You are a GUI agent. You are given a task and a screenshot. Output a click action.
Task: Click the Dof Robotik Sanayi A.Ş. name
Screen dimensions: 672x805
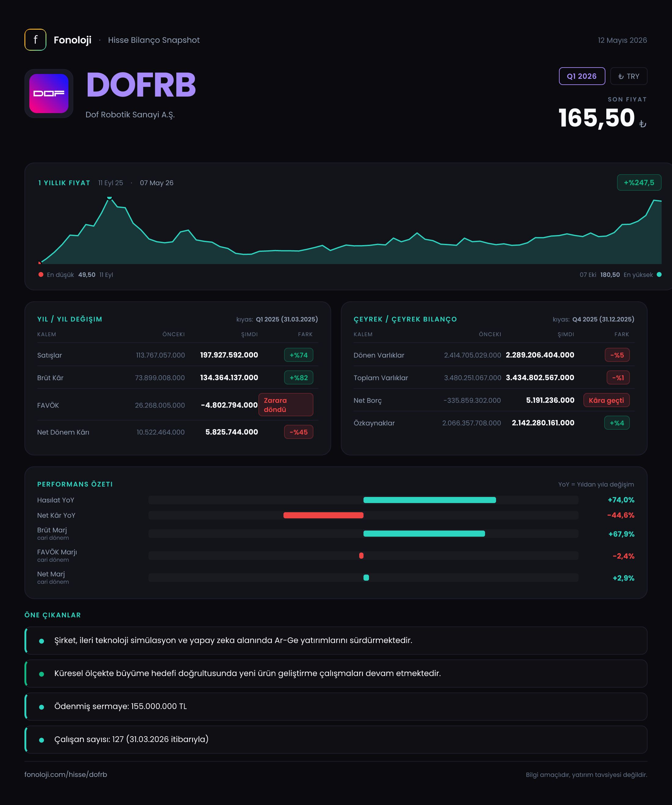[x=130, y=115]
